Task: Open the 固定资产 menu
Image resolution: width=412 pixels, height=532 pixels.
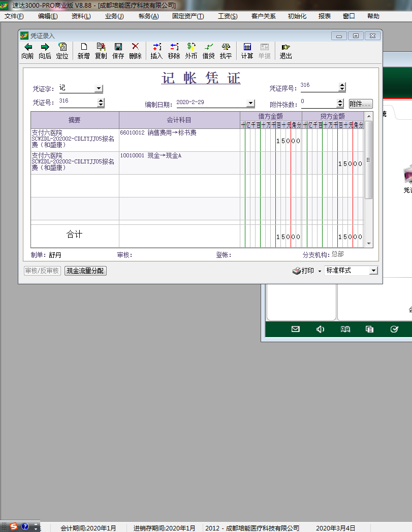Action: [x=187, y=16]
